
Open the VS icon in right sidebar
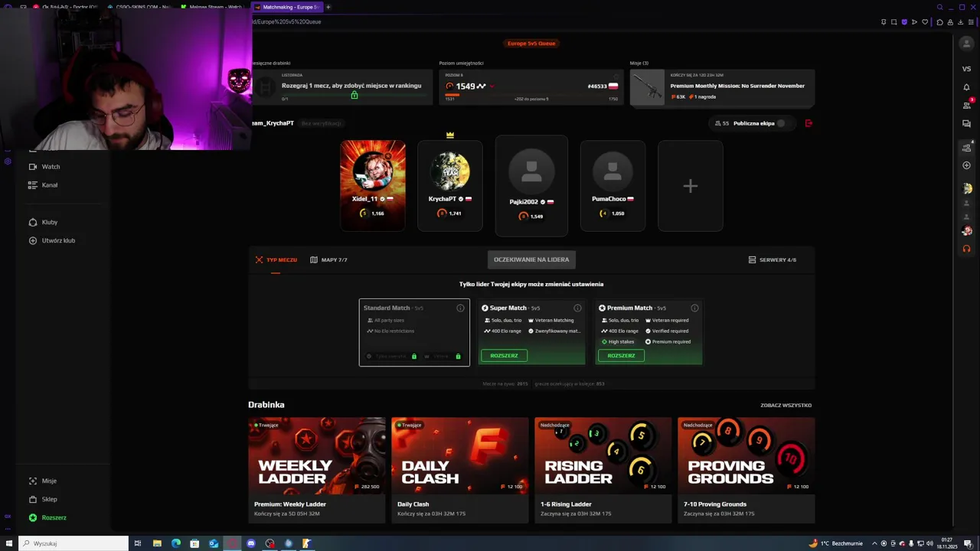pos(966,69)
